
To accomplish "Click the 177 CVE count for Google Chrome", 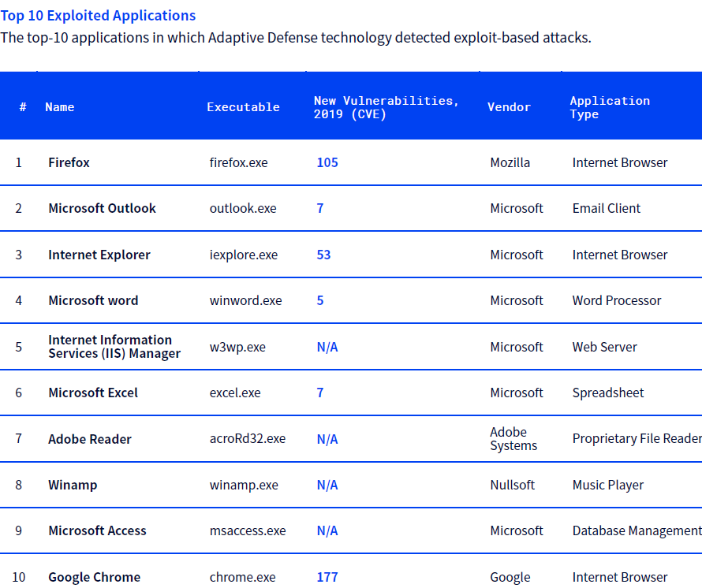I will (x=327, y=577).
